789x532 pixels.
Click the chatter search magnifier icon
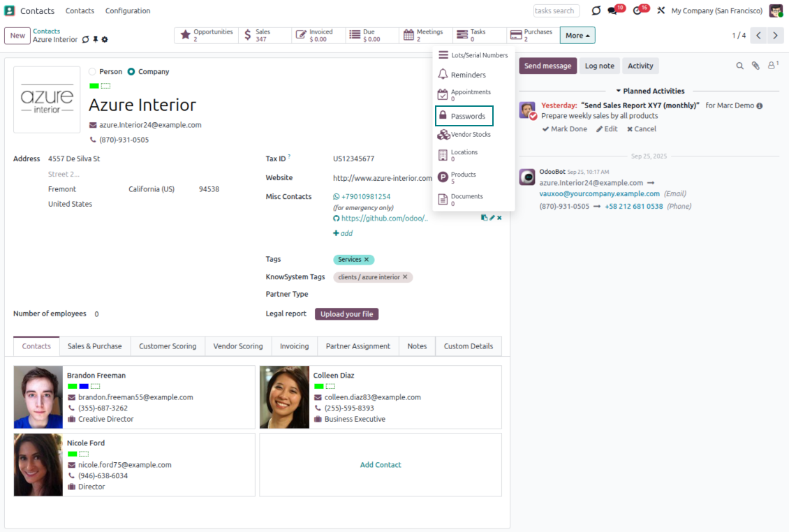pyautogui.click(x=739, y=66)
